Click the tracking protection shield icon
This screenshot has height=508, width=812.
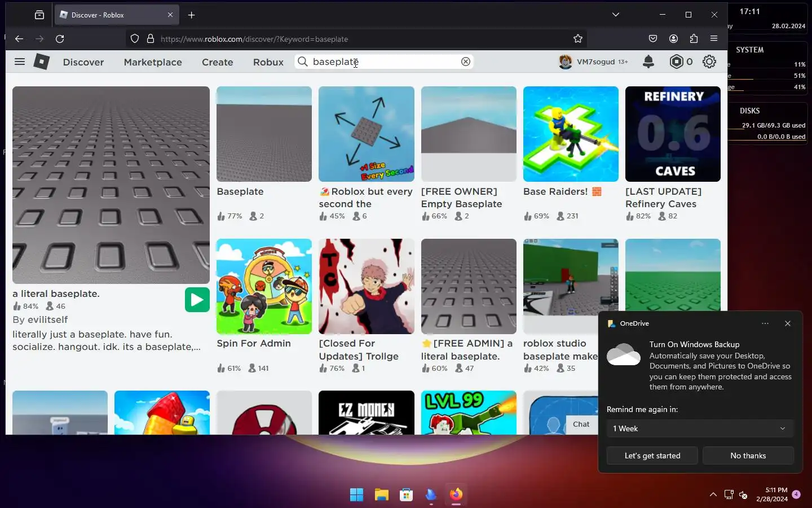pyautogui.click(x=134, y=38)
